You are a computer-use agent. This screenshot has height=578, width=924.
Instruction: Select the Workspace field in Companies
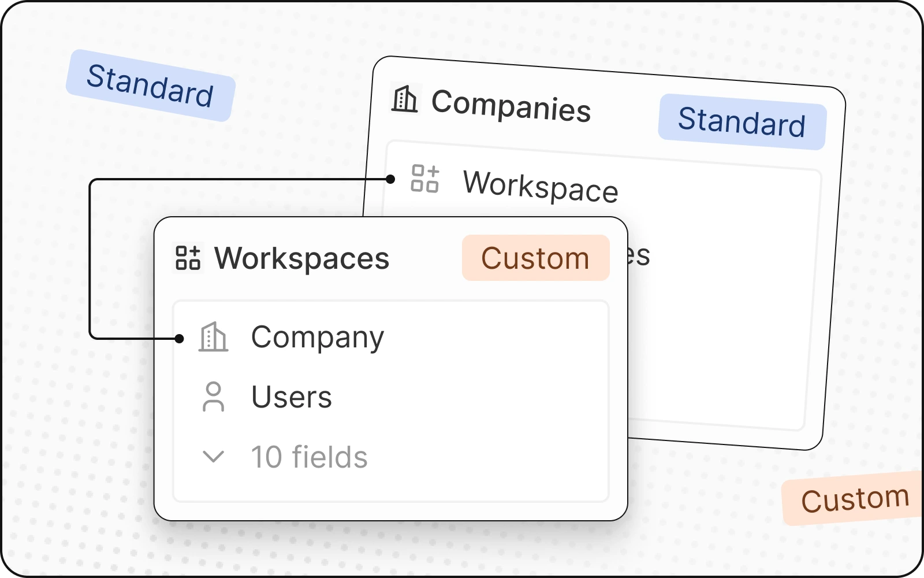[x=541, y=186]
